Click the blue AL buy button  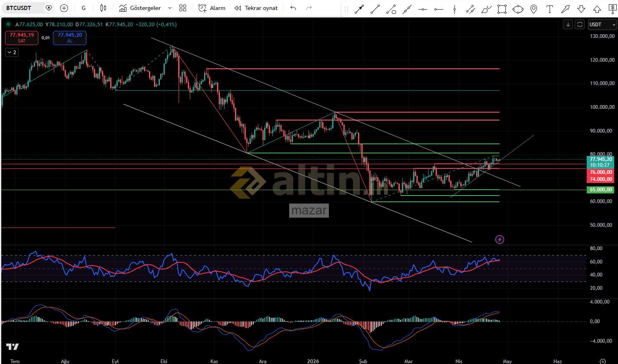(70, 38)
